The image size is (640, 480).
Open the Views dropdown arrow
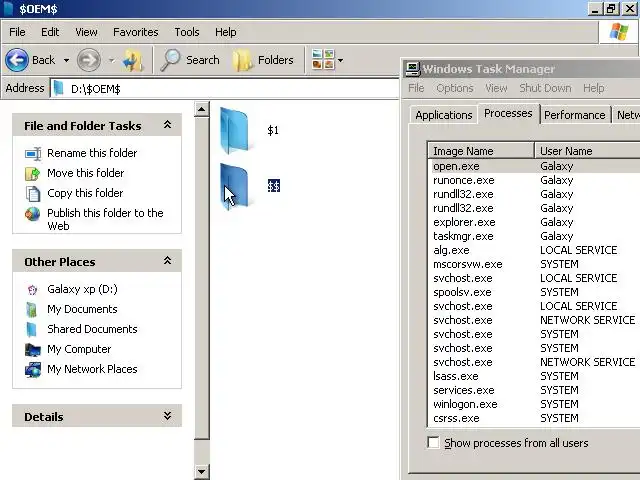(340, 60)
